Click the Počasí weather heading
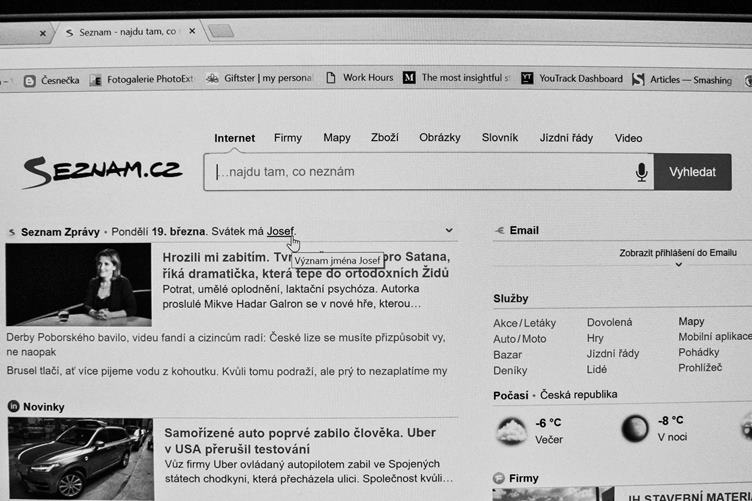The height and width of the screenshot is (501, 752). click(511, 396)
